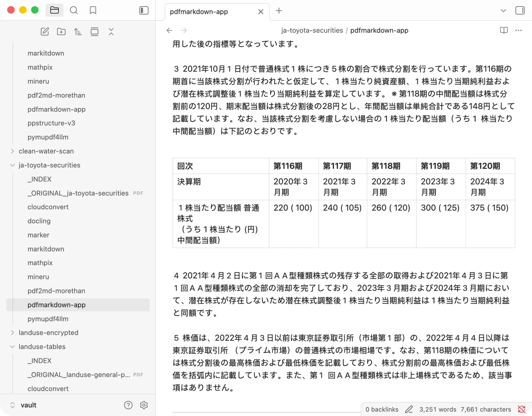The height and width of the screenshot is (416, 532).
Task: Open tab list dropdown chevron
Action: tap(503, 11)
